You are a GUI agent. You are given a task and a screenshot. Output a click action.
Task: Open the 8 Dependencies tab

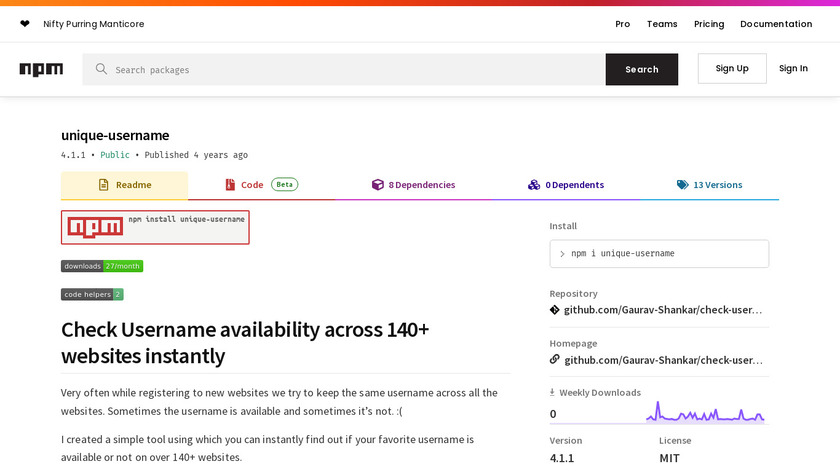[x=413, y=185]
